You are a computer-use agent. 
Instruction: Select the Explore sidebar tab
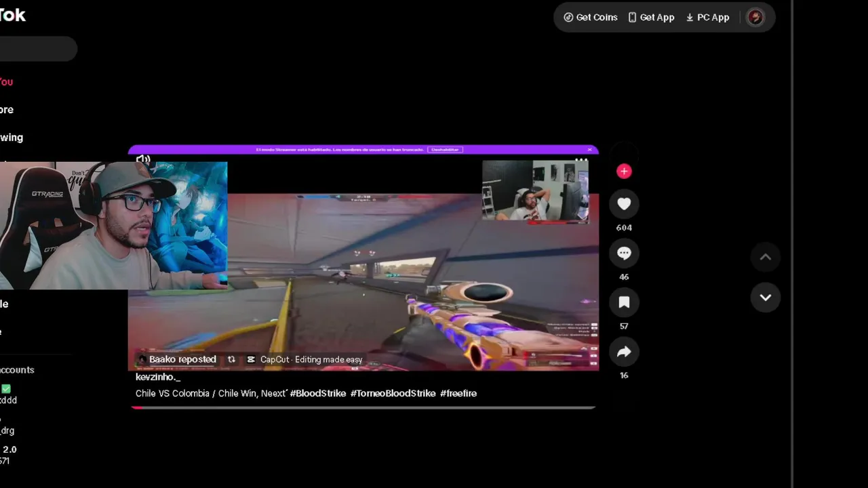point(7,110)
